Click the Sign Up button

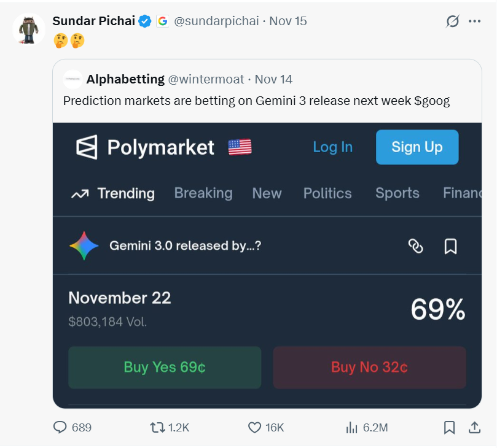pyautogui.click(x=417, y=147)
